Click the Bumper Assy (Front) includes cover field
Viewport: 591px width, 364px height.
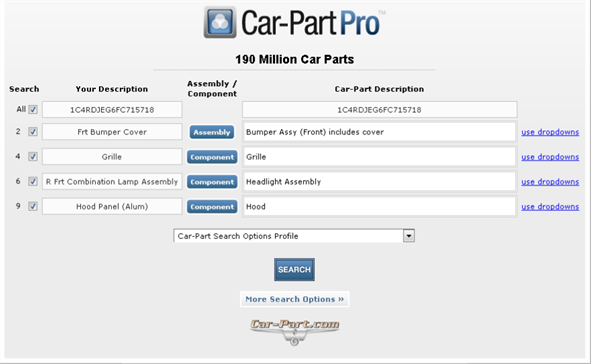click(379, 132)
